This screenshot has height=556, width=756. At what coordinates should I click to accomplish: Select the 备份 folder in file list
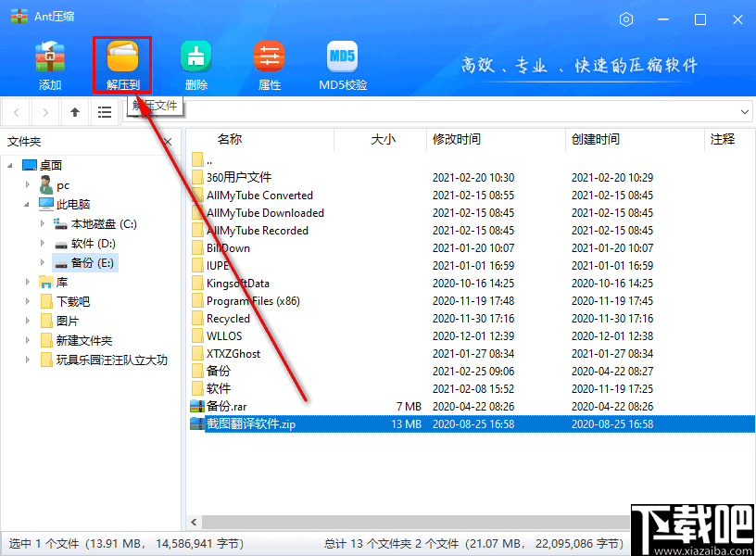coord(471,372)
